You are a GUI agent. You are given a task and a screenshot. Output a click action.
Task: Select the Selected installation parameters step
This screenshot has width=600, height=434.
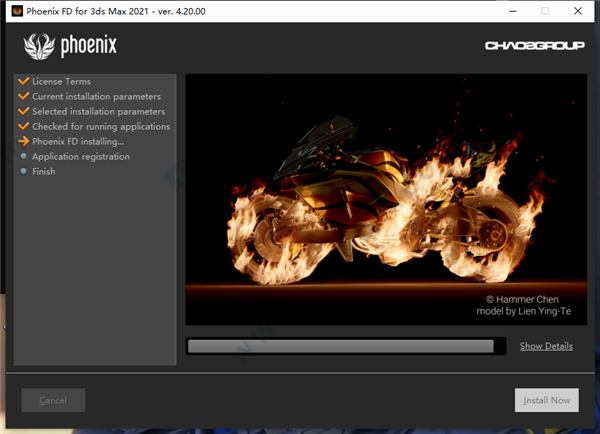point(98,111)
